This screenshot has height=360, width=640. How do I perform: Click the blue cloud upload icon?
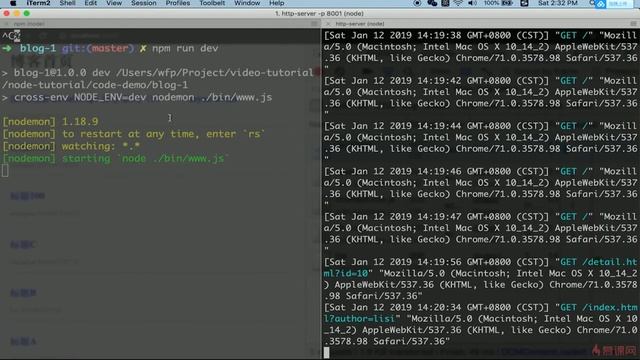(600, 4)
